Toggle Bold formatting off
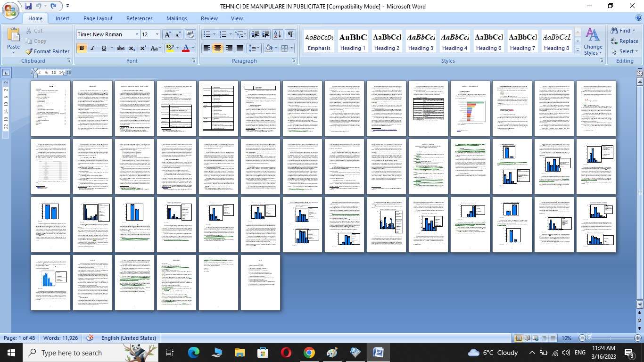644x362 pixels. click(x=82, y=48)
